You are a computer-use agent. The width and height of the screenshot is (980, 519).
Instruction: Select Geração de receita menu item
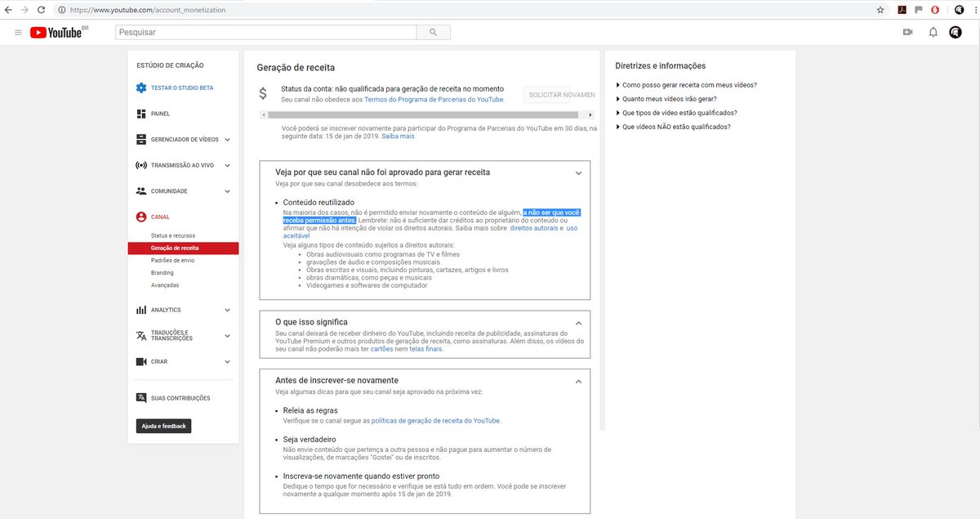[183, 248]
